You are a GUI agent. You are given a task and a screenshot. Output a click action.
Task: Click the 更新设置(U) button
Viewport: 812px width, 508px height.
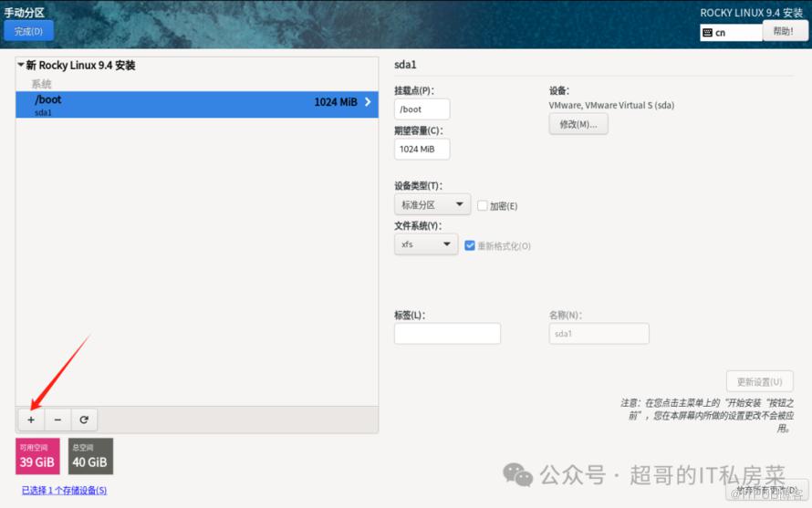[760, 381]
